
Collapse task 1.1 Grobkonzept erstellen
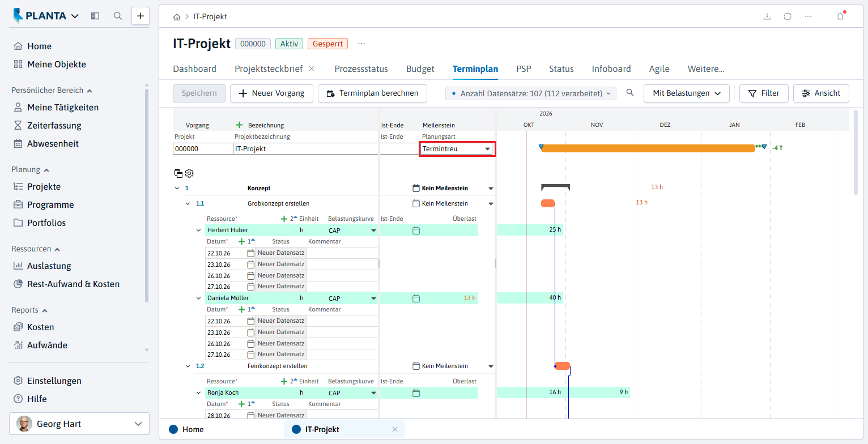(x=188, y=203)
